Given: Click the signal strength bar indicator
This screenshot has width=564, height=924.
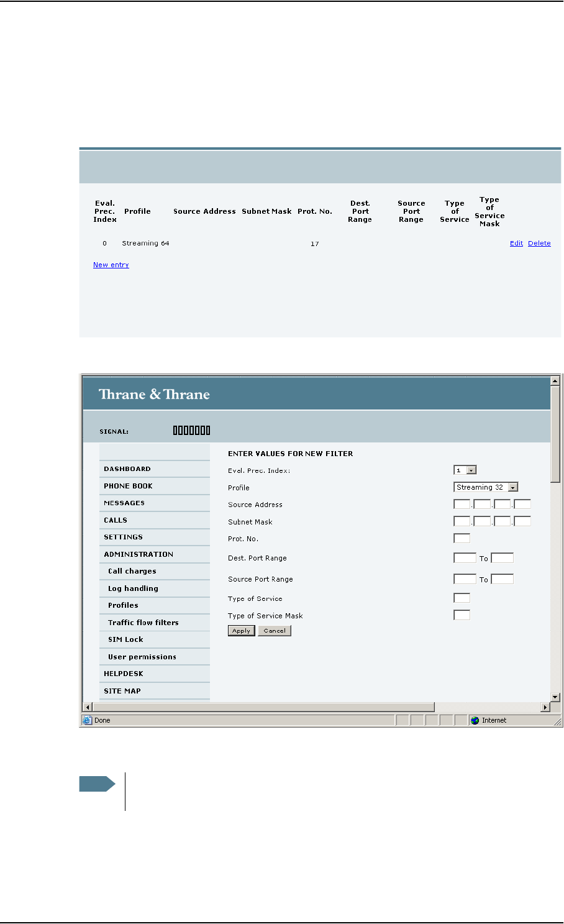Looking at the screenshot, I should [191, 430].
